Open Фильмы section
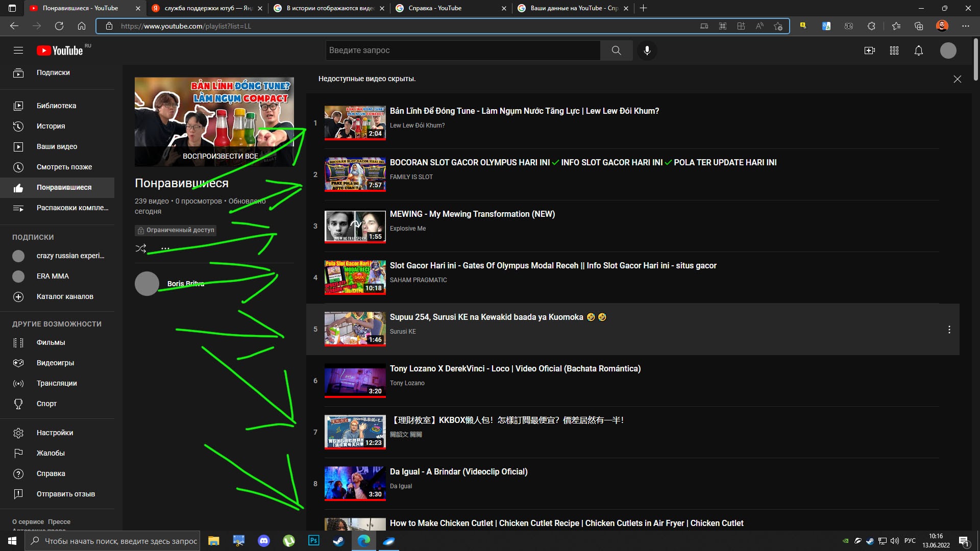Image resolution: width=980 pixels, height=551 pixels. [x=57, y=342]
